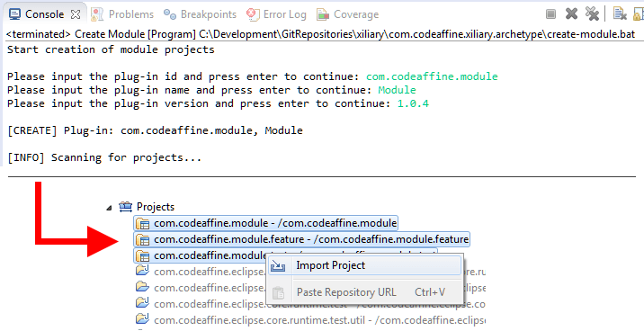
Task: Click the Console tab monitor icon
Action: (x=14, y=14)
